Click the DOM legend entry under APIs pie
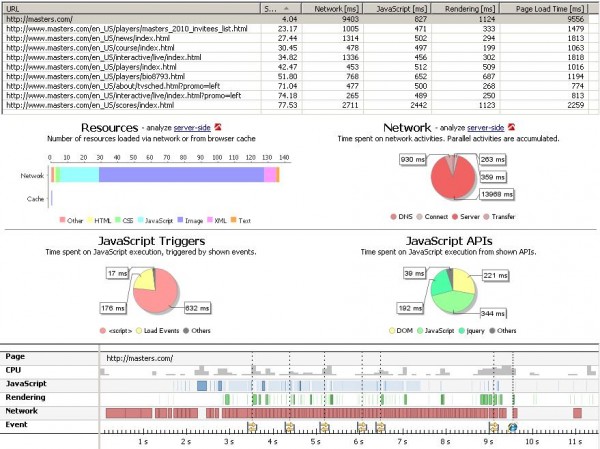 tap(401, 331)
